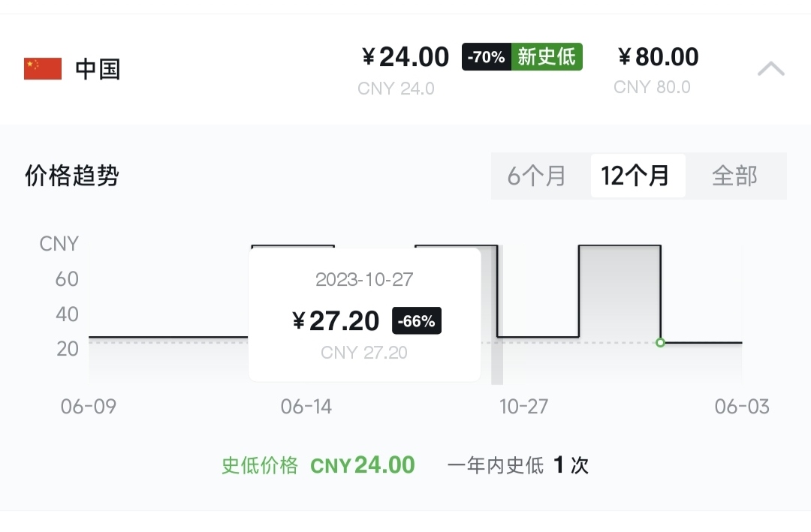Screen dimensions: 811x532
Task: Click the 中国 region name
Action: tap(98, 69)
